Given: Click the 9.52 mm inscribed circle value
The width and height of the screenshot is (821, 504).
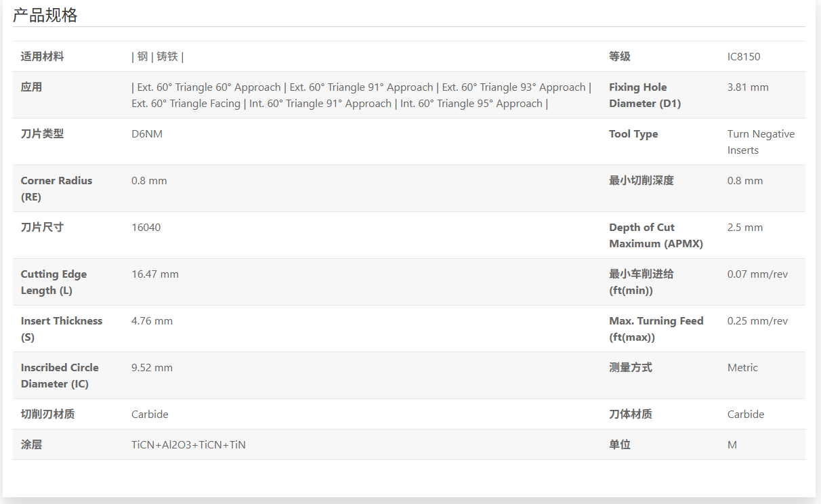Looking at the screenshot, I should click(x=152, y=368).
